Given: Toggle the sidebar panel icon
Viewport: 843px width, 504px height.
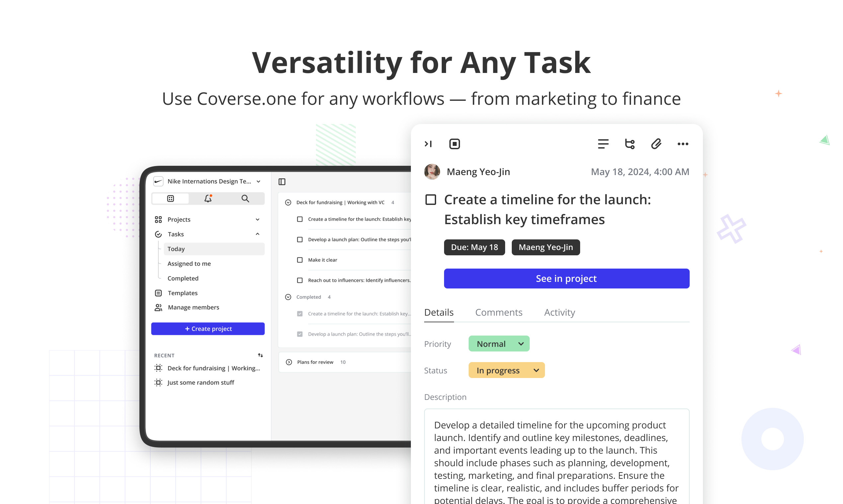Looking at the screenshot, I should tap(282, 182).
